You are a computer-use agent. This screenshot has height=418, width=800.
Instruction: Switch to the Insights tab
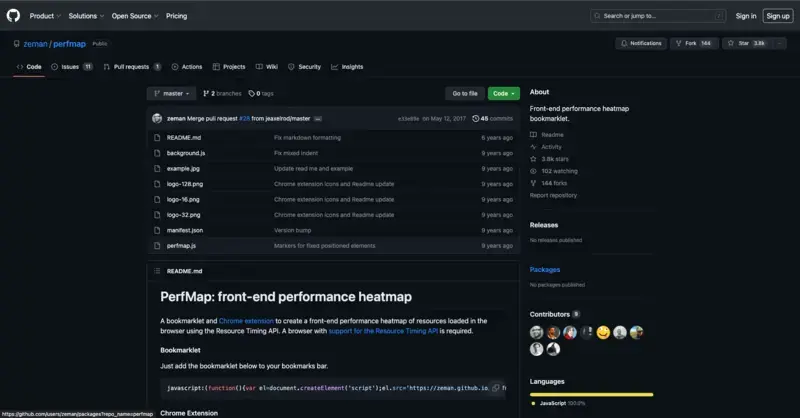pos(347,67)
